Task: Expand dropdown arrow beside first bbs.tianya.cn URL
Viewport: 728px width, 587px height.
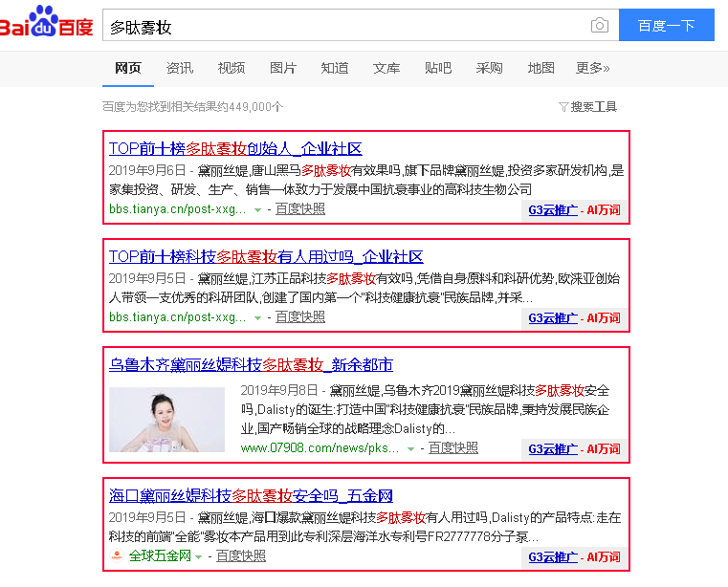Action: click(257, 210)
